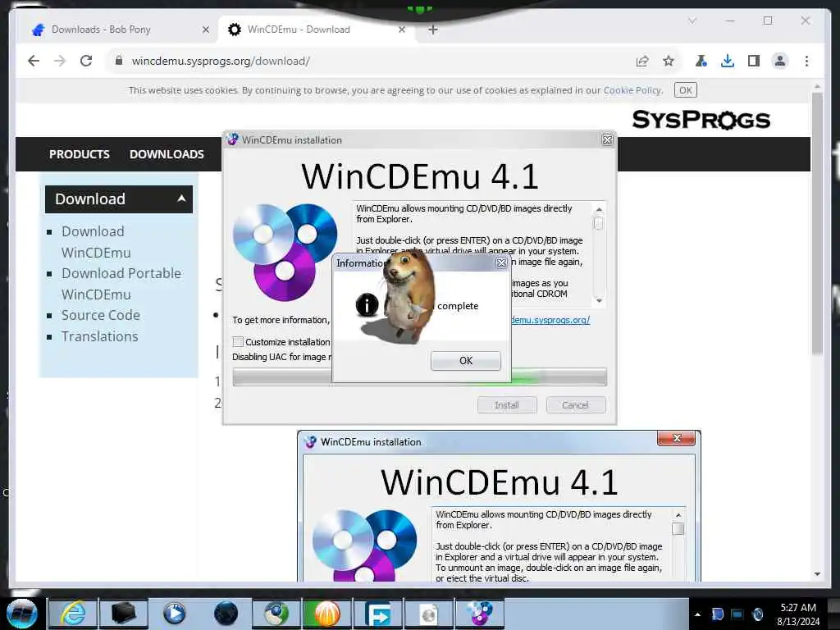Open the browser downloads tray
Screen dimensions: 840x630
point(727,61)
